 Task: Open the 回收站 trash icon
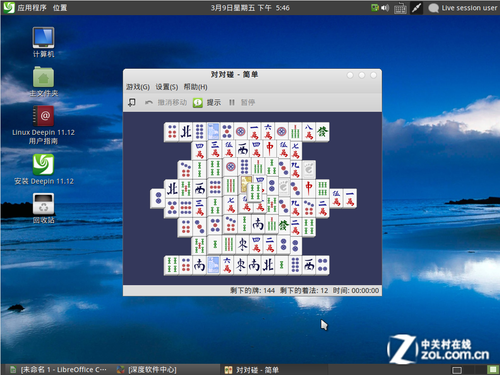(x=43, y=208)
